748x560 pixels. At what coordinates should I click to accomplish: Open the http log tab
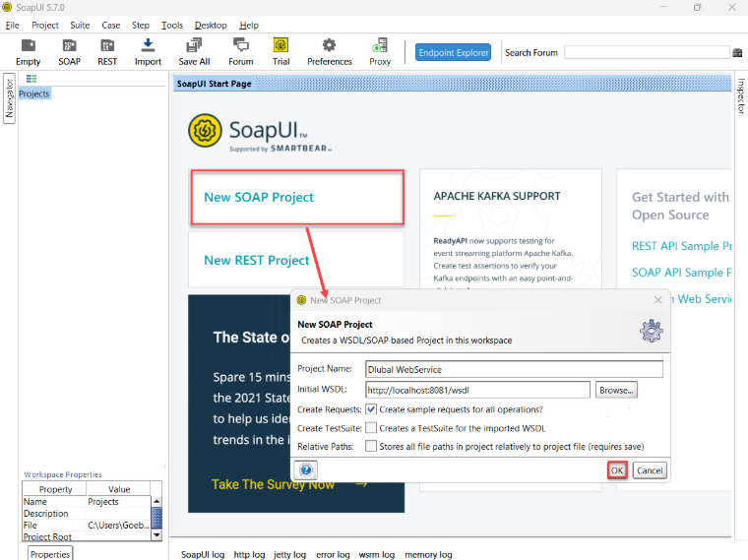coord(249,554)
